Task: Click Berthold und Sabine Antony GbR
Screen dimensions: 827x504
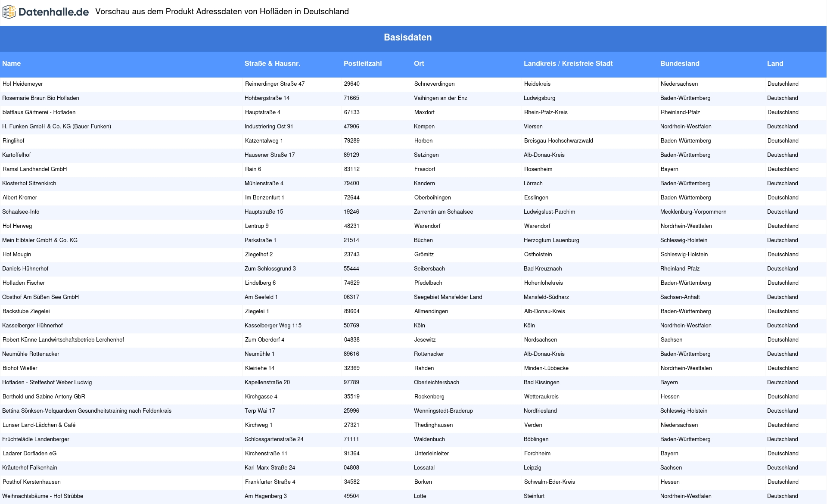Action: 44,397
